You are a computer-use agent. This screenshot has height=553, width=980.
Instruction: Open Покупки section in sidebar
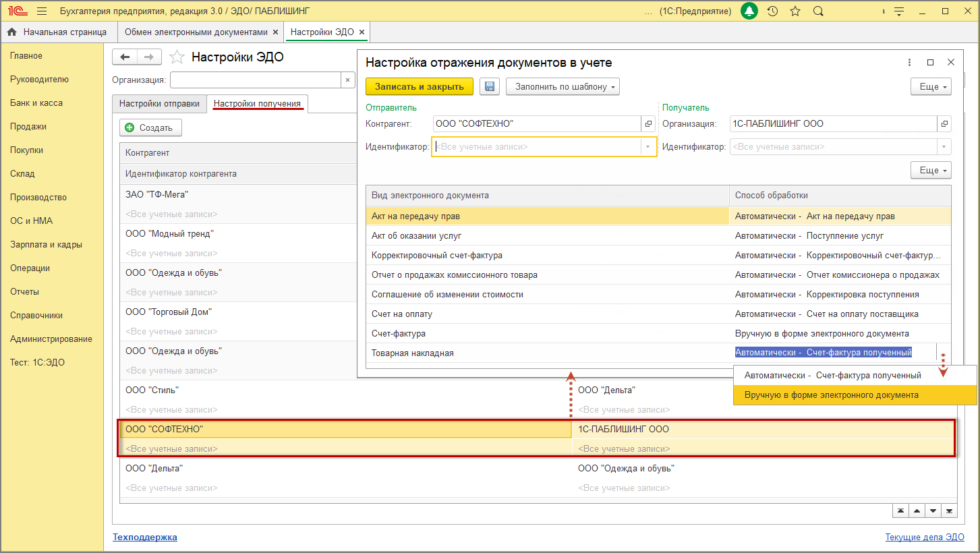27,150
